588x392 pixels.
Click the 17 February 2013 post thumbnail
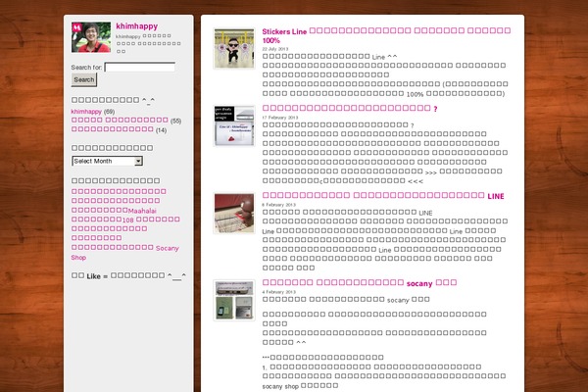tap(234, 125)
